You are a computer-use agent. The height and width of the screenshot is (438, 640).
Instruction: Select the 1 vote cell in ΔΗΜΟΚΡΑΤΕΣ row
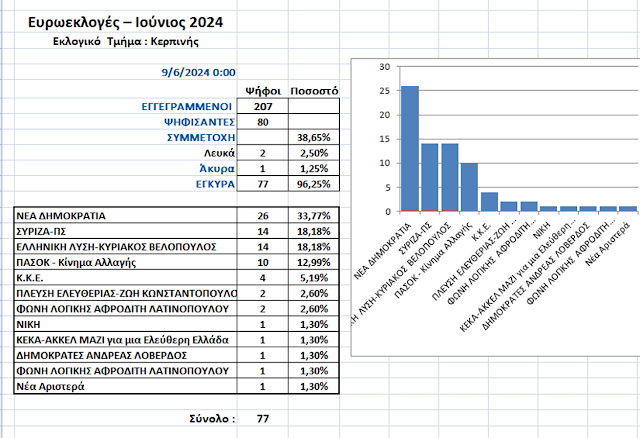263,355
